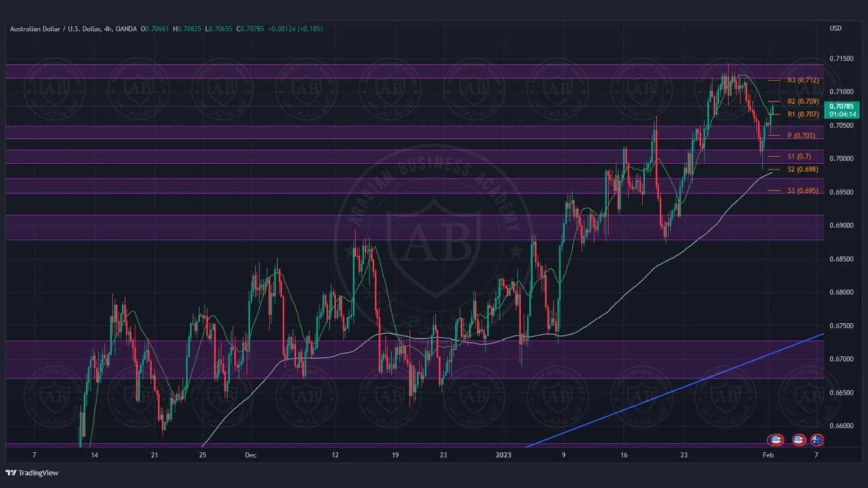
Task: Click the change value +0.00124 (+0.18%)
Action: [295, 29]
